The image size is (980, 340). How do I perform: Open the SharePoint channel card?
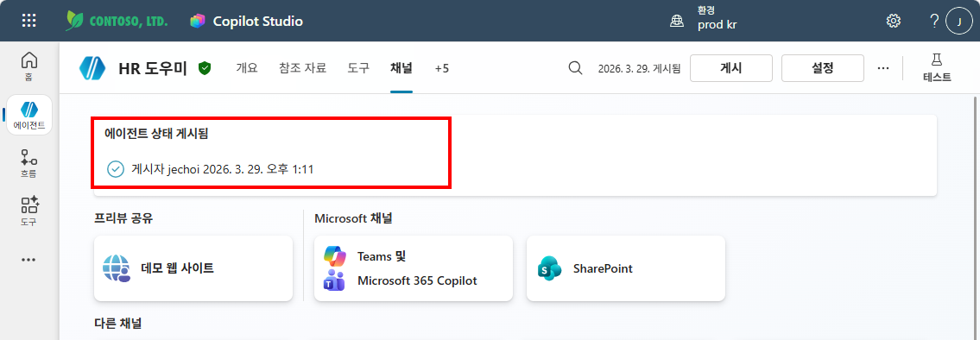(626, 268)
